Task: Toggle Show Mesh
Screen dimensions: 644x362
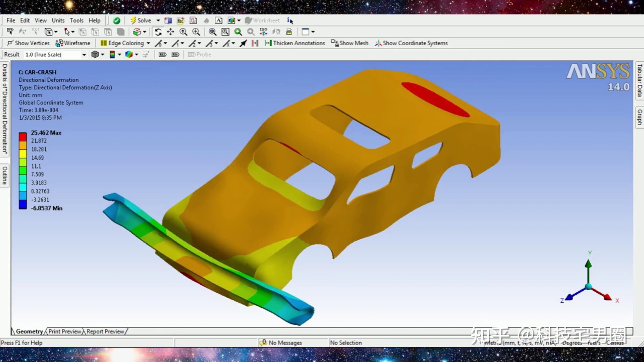Action: tap(350, 43)
